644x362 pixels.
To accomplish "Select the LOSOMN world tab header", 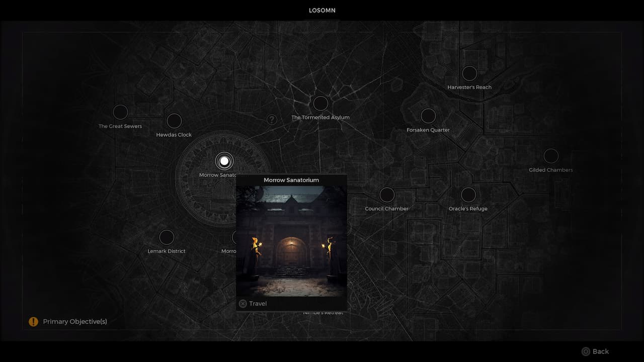I will point(322,11).
